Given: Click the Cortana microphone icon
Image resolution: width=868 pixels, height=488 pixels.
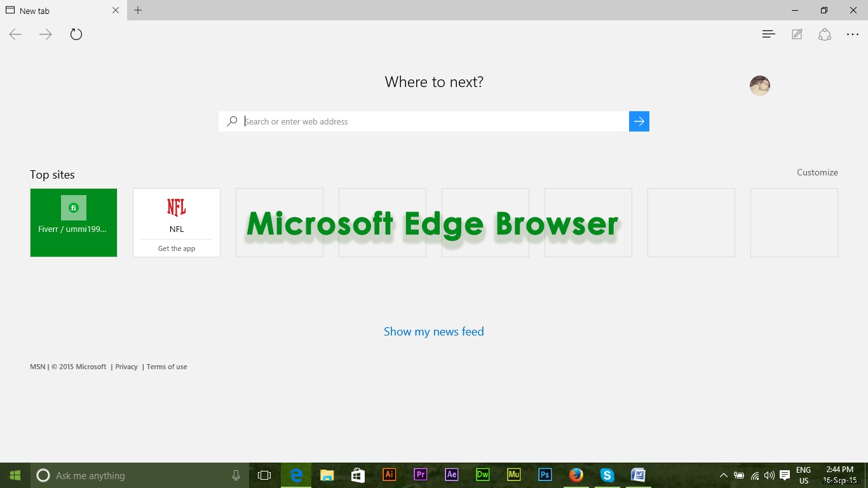Looking at the screenshot, I should coord(236,475).
